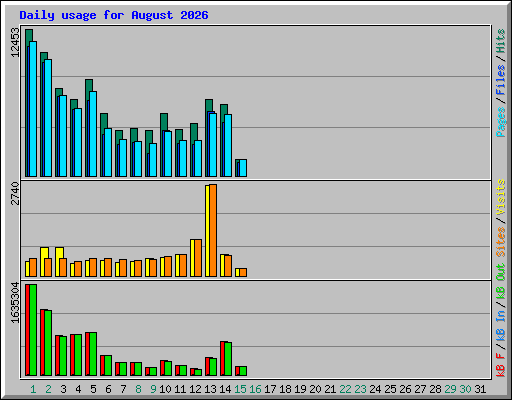
Task: Click day 17 on the x-axis
Action: pos(270,389)
